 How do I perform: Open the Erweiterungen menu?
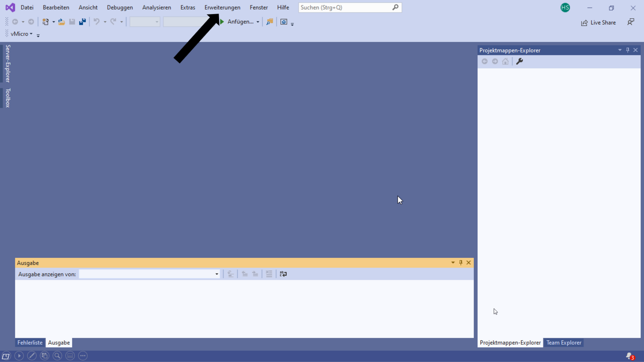coord(222,8)
